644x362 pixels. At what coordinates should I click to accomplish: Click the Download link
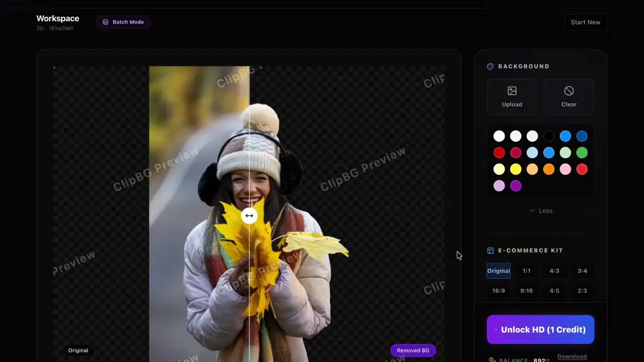point(572,356)
